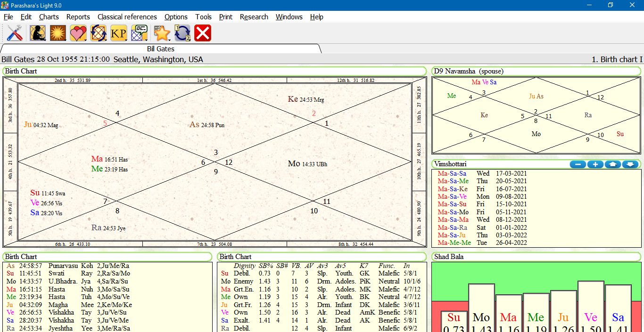Image resolution: width=644 pixels, height=332 pixels.
Task: Open the Options menu
Action: [x=176, y=17]
